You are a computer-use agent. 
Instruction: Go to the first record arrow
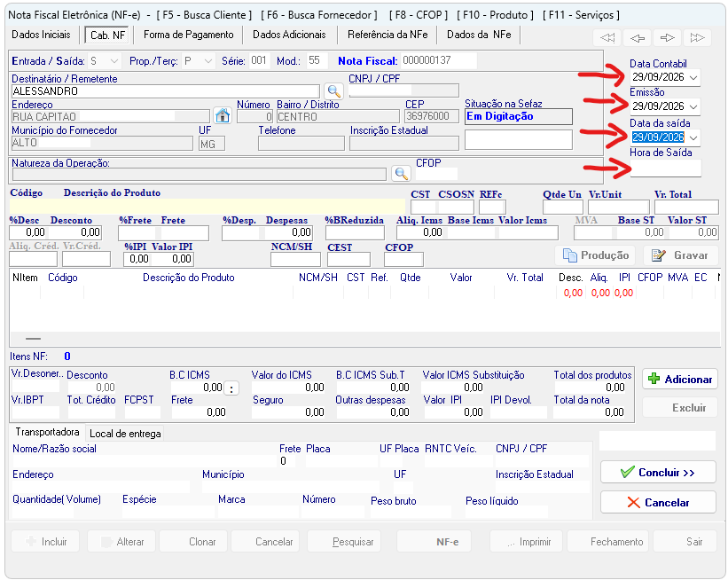[x=607, y=38]
